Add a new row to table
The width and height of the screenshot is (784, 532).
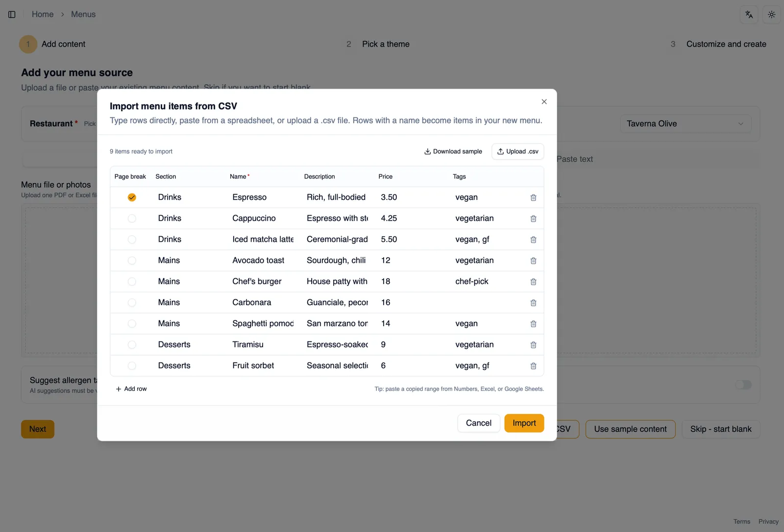tap(131, 389)
